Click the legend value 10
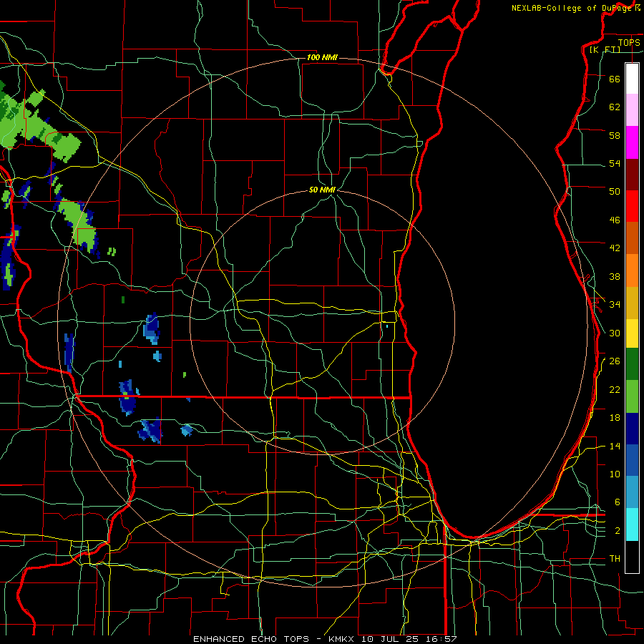This screenshot has width=644, height=644. pos(615,474)
